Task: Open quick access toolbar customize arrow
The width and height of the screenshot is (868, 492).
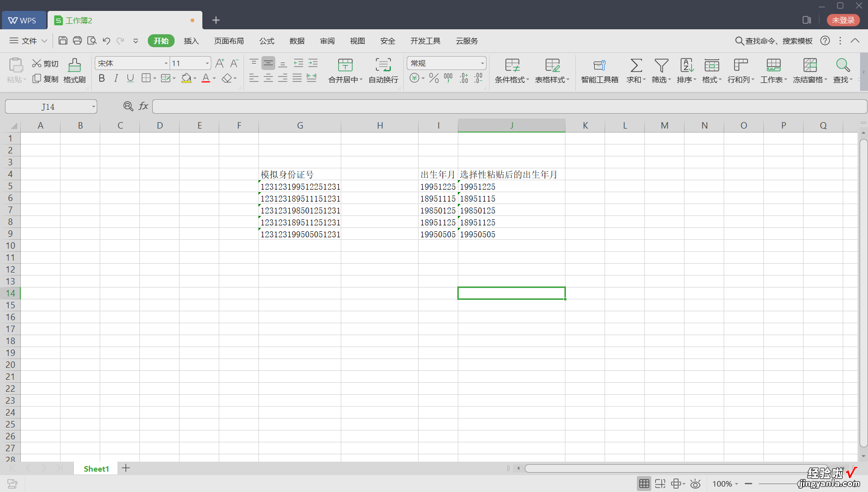Action: 135,41
